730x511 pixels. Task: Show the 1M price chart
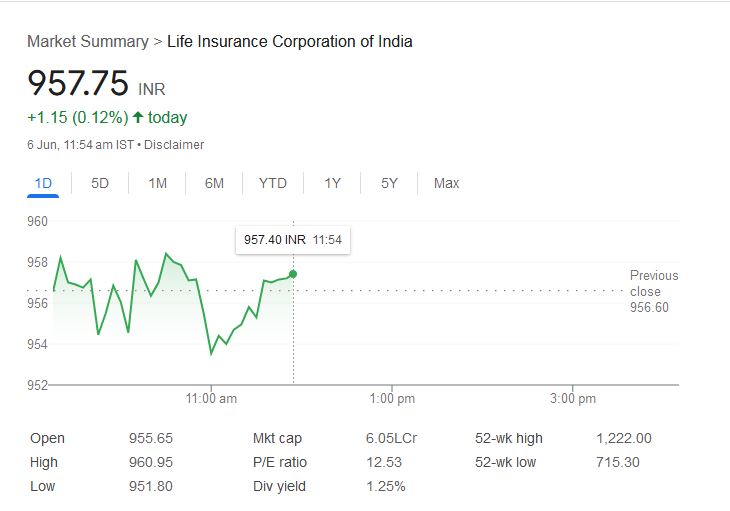pyautogui.click(x=157, y=183)
